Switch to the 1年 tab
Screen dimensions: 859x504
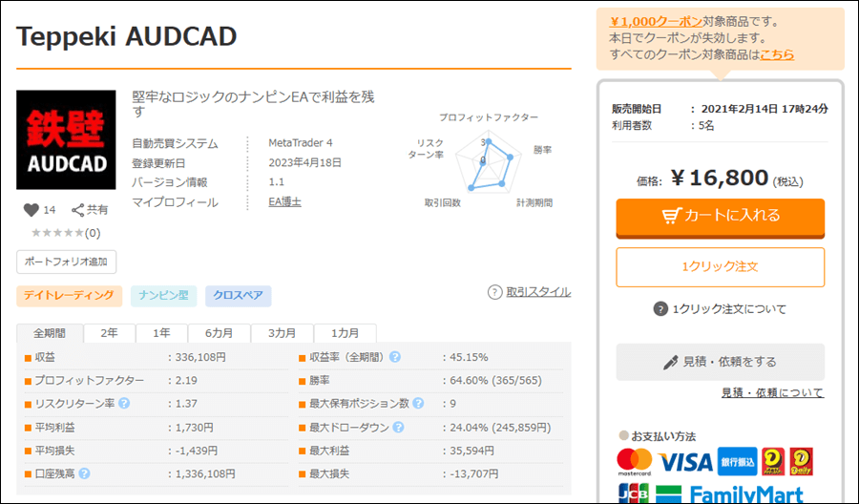pyautogui.click(x=160, y=333)
